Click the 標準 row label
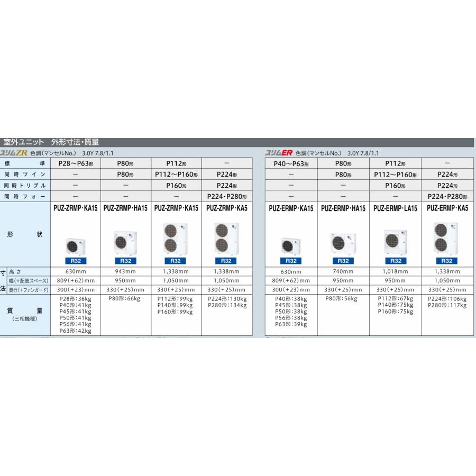This screenshot has height=476, width=476. pos(25,163)
